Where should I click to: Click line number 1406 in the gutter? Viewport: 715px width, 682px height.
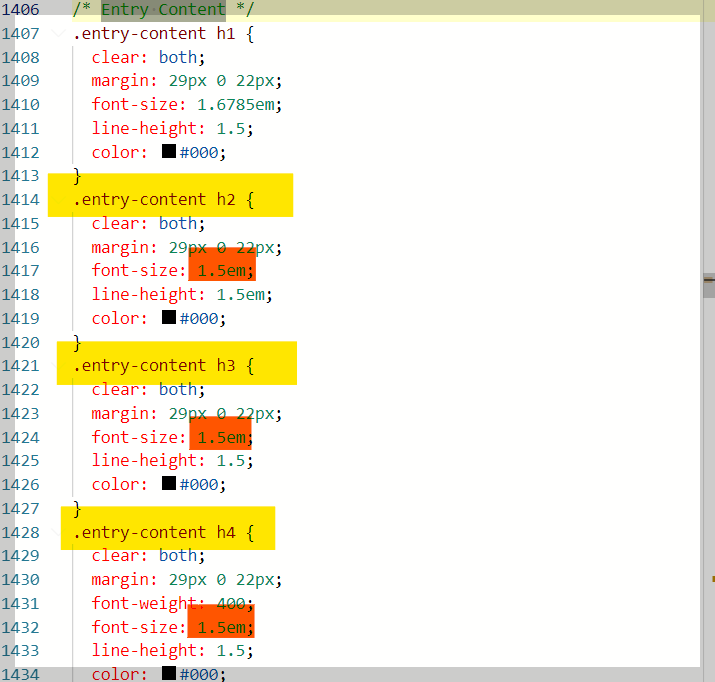[x=21, y=10]
